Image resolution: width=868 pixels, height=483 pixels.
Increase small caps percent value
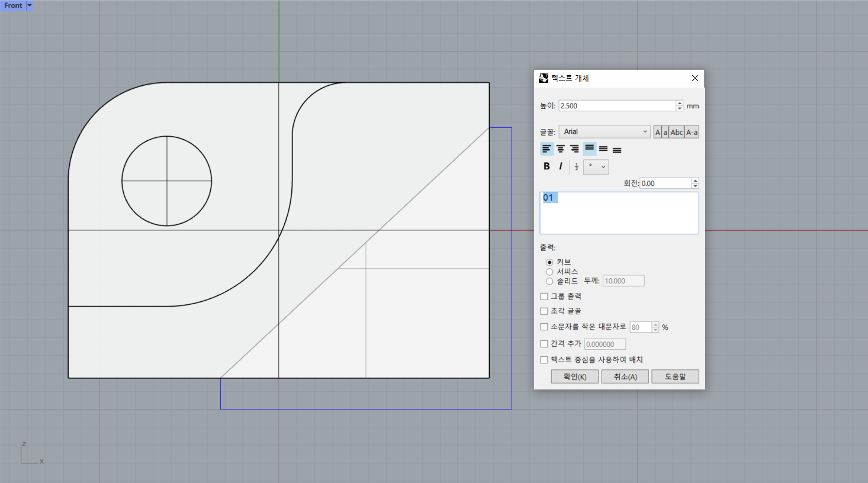pos(655,324)
